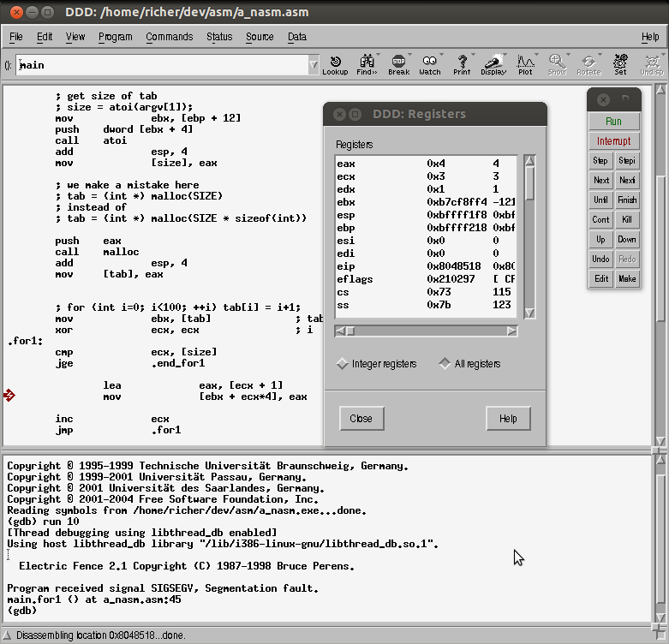This screenshot has height=644, width=669.
Task: Click scroll-down arrow of Registers list
Action: click(529, 313)
